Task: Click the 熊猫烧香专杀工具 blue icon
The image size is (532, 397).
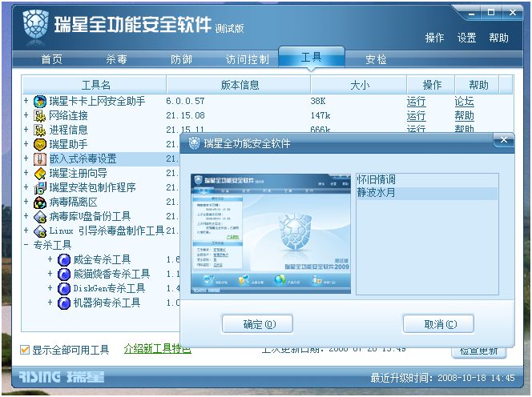Action: 64,275
